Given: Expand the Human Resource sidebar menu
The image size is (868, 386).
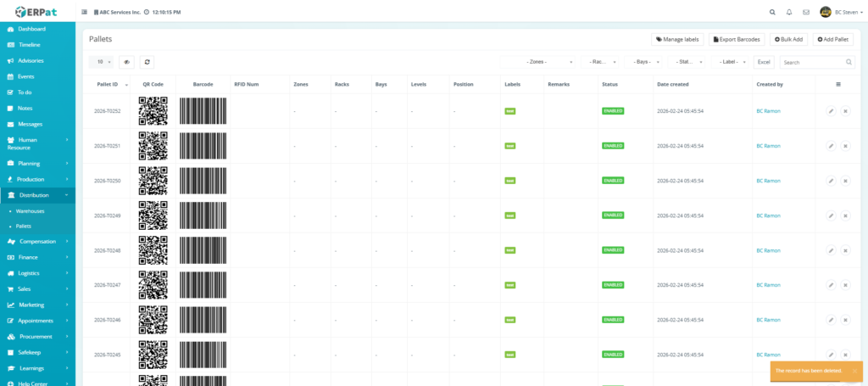Looking at the screenshot, I should (x=37, y=143).
